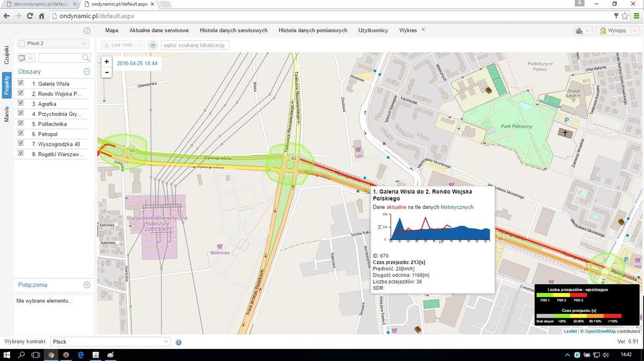This screenshot has height=361, width=644.
Task: Open the Windows Start menu
Action: (6, 355)
